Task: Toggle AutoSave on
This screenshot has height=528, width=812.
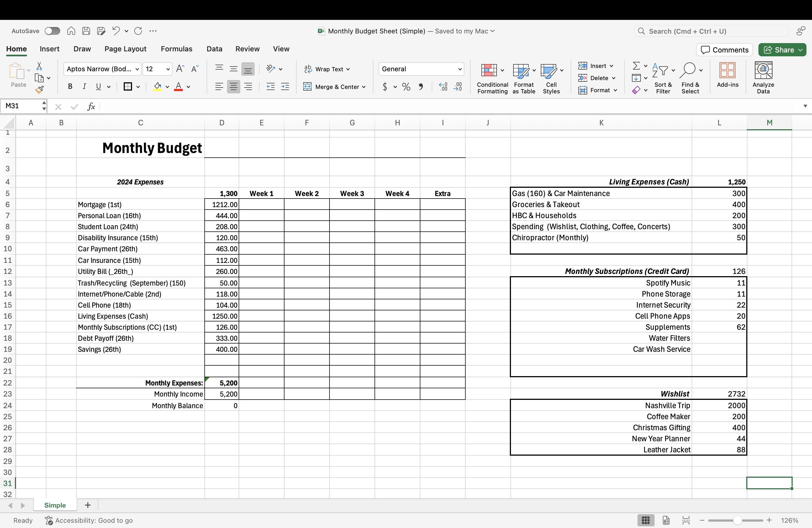Action: point(52,31)
